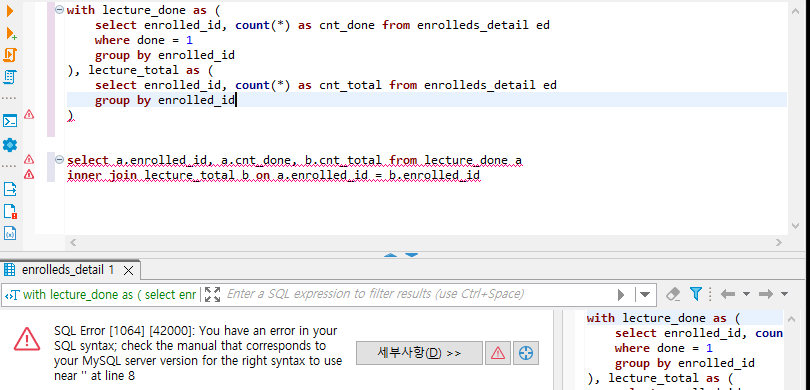Execute the SQL statement in a new tab
This screenshot has width=810, height=390.
(11, 34)
